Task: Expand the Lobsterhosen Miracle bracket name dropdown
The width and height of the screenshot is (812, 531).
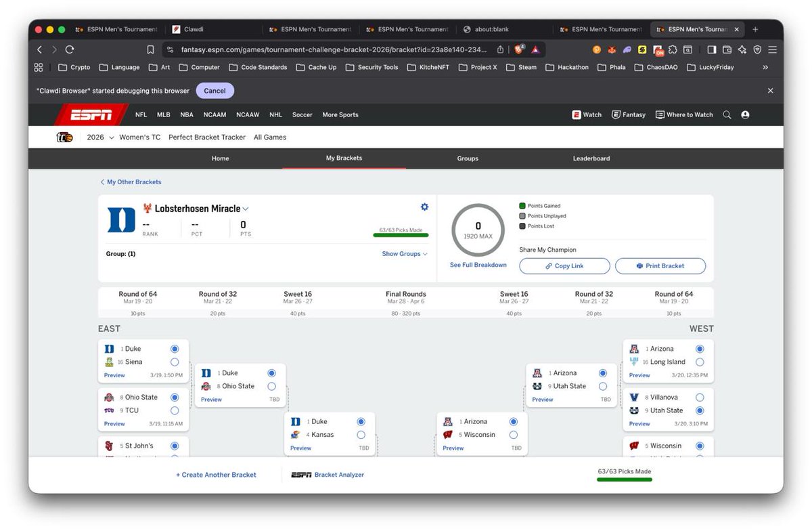Action: tap(246, 209)
